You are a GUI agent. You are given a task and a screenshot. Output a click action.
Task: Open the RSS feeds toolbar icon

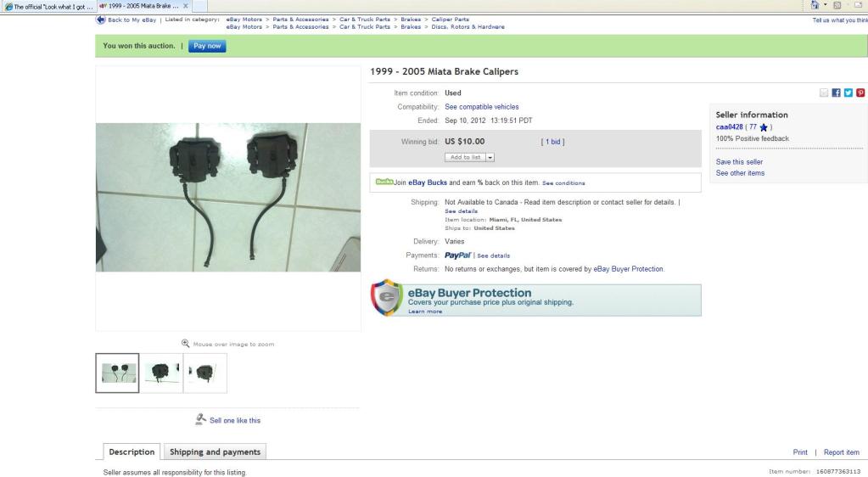[x=837, y=6]
